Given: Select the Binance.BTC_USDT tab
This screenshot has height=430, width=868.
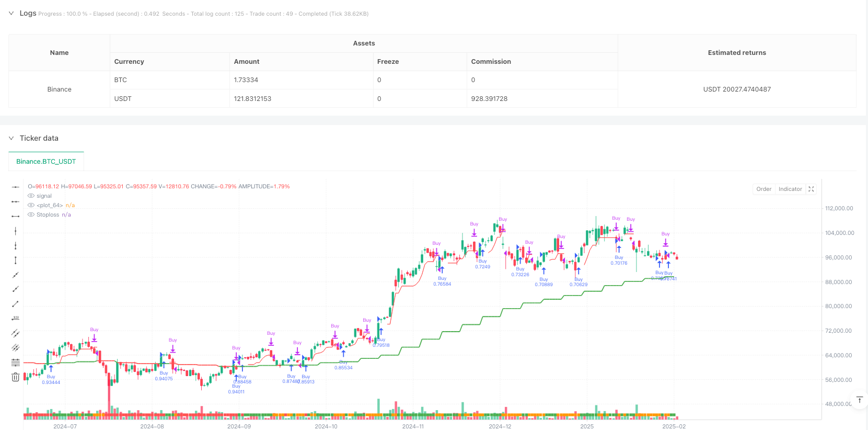Looking at the screenshot, I should 46,162.
